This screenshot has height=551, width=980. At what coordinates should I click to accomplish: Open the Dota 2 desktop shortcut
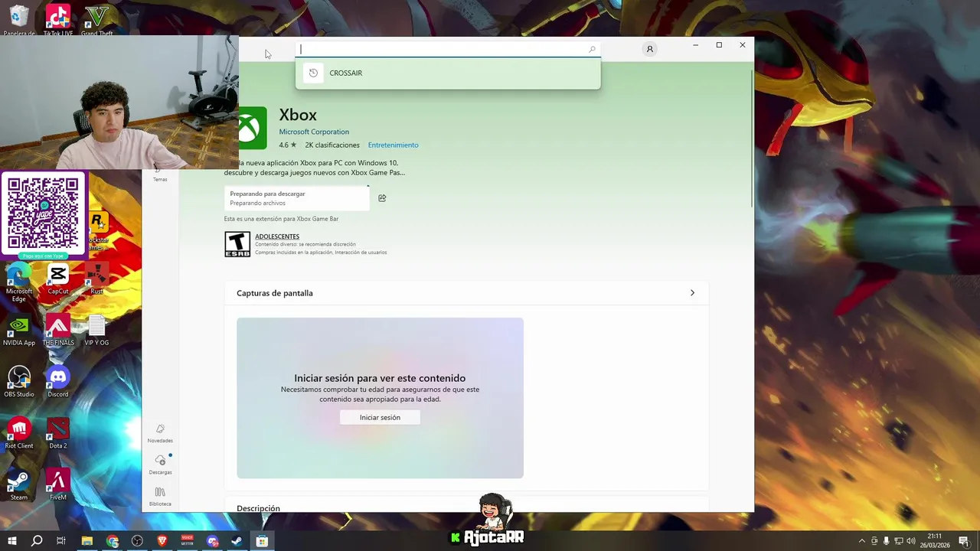pos(58,433)
